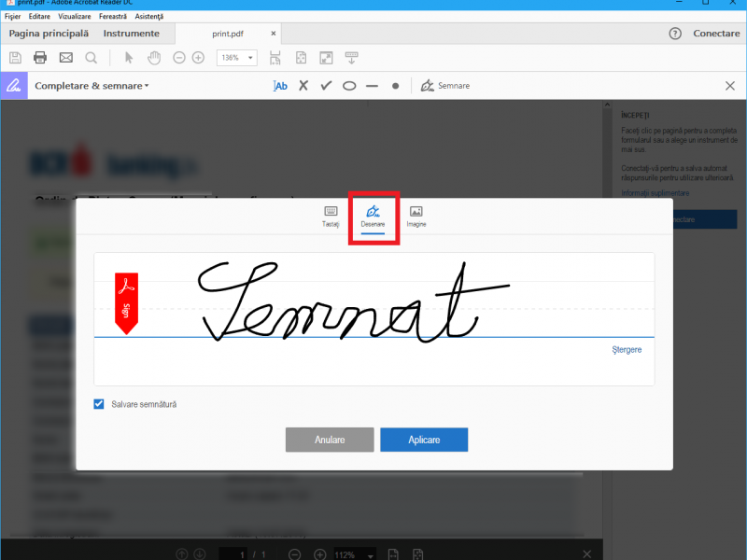
Task: Expand the Completare & semnare dropdown
Action: pos(92,86)
